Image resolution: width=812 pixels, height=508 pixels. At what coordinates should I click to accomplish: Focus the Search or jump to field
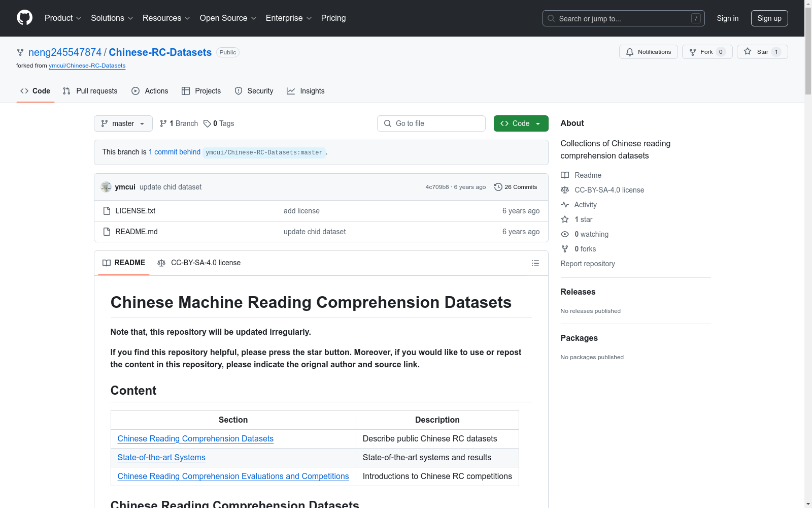point(624,18)
